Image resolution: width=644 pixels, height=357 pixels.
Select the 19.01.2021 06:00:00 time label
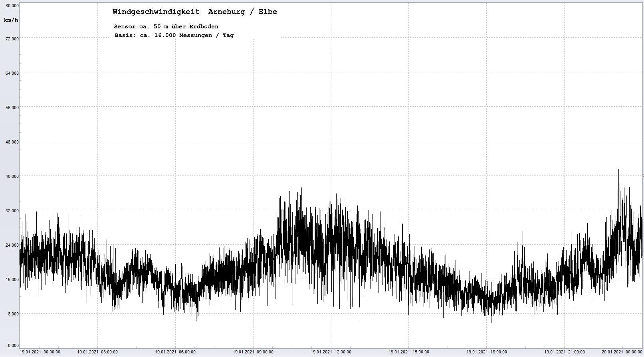(x=175, y=352)
